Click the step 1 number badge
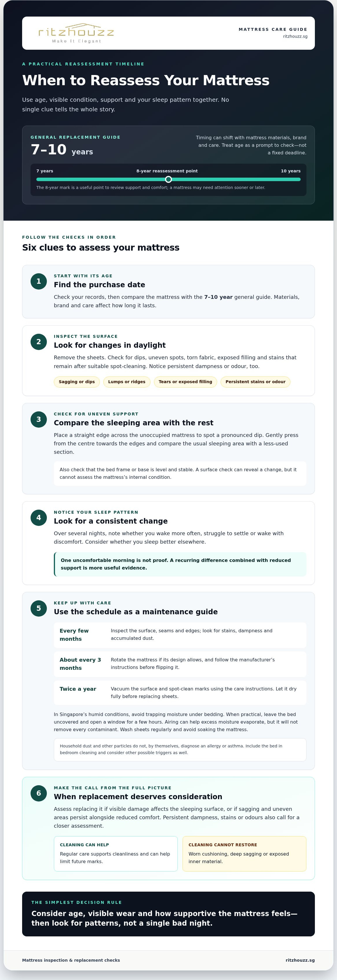The height and width of the screenshot is (980, 337). (38, 281)
